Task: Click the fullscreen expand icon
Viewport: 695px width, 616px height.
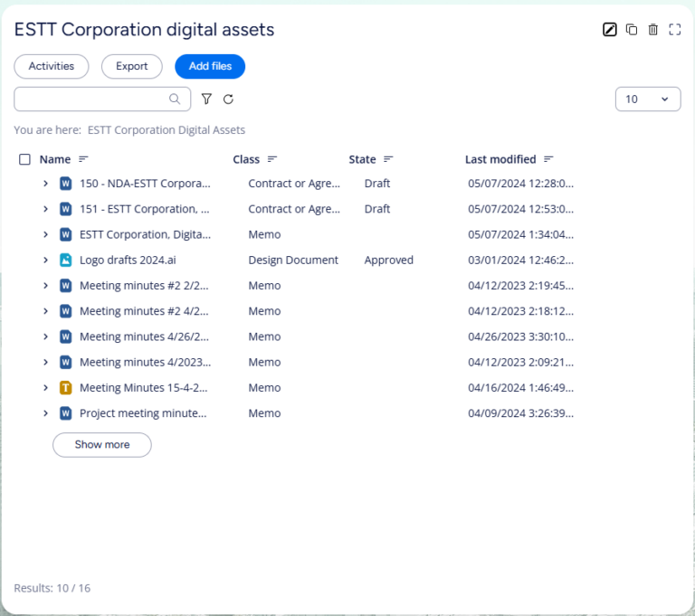Action: coord(675,30)
